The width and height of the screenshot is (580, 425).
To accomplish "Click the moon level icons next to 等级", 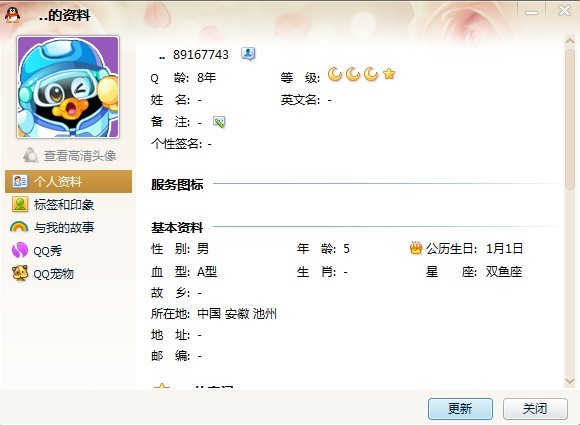I will pyautogui.click(x=362, y=75).
